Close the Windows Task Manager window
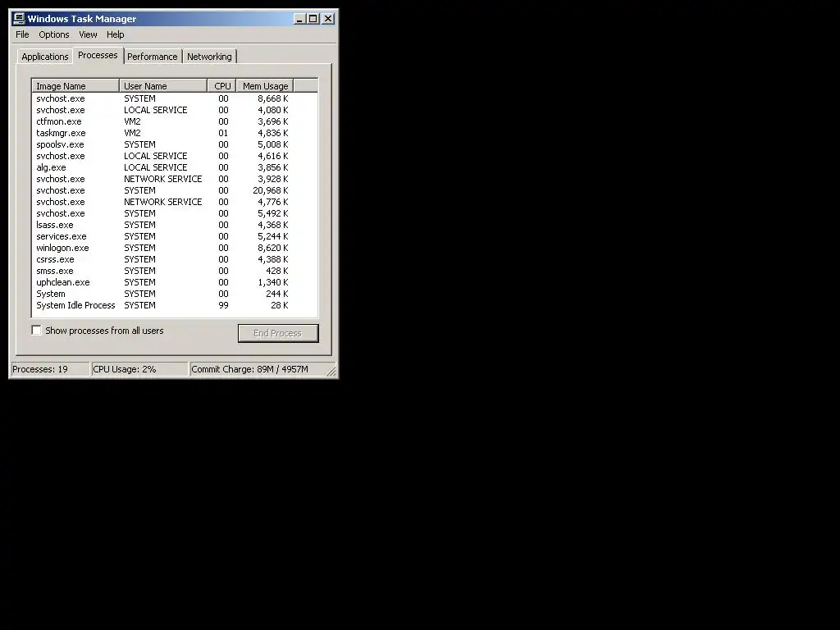The height and width of the screenshot is (630, 840). click(328, 19)
